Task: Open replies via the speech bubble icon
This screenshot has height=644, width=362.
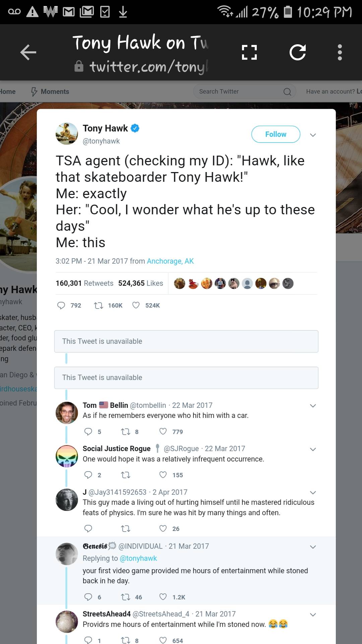Action: pos(61,306)
